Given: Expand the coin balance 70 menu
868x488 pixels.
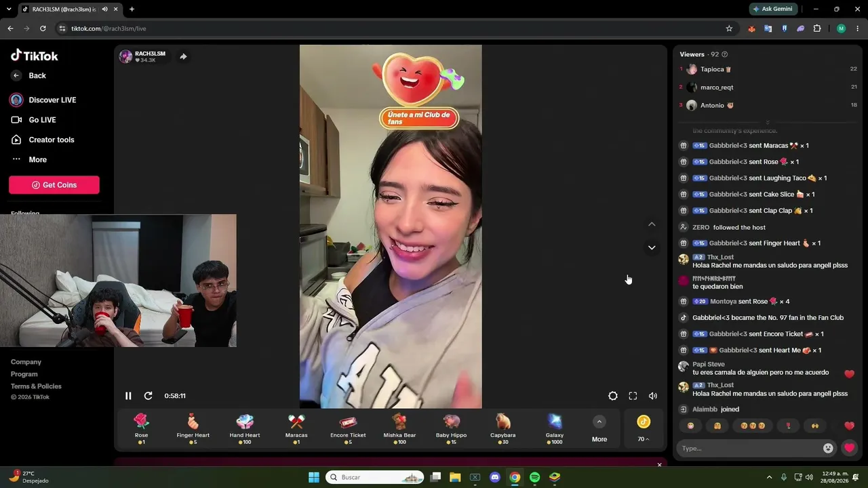Looking at the screenshot, I should tap(644, 430).
